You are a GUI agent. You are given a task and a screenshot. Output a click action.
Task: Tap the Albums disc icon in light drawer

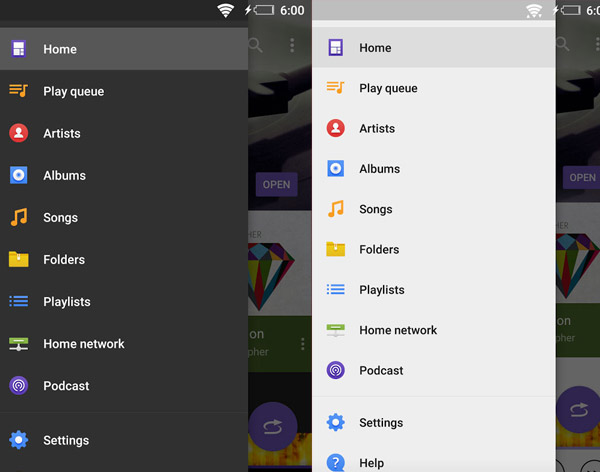click(336, 169)
